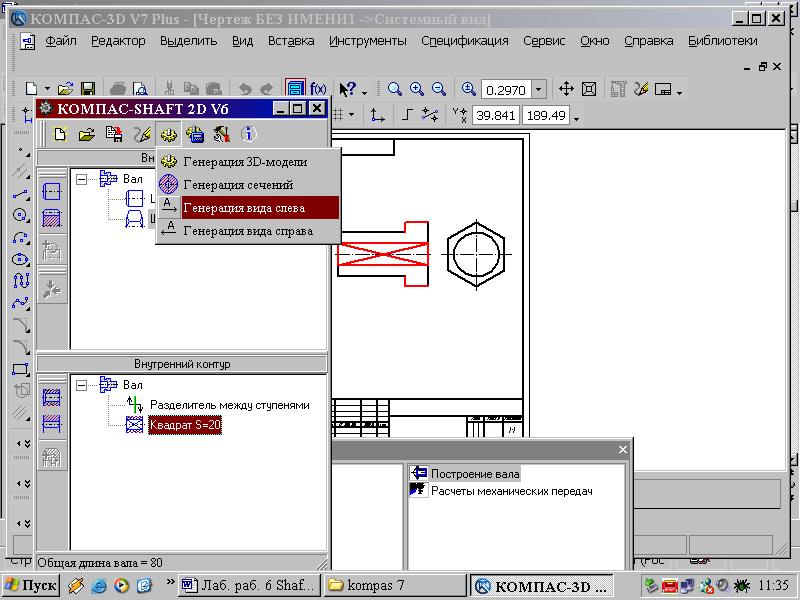Select the arc tool in left toolbar

[20, 238]
